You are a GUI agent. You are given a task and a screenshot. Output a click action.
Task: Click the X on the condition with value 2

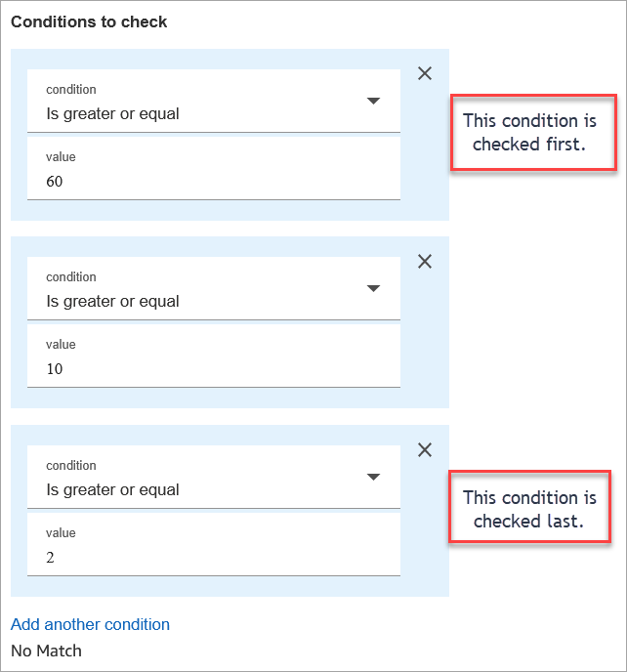pos(425,449)
